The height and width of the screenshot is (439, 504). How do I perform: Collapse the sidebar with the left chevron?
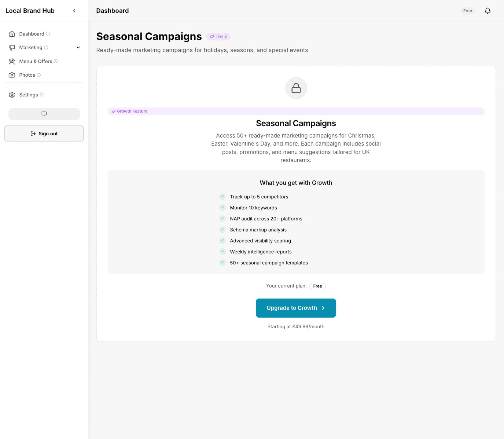74,11
